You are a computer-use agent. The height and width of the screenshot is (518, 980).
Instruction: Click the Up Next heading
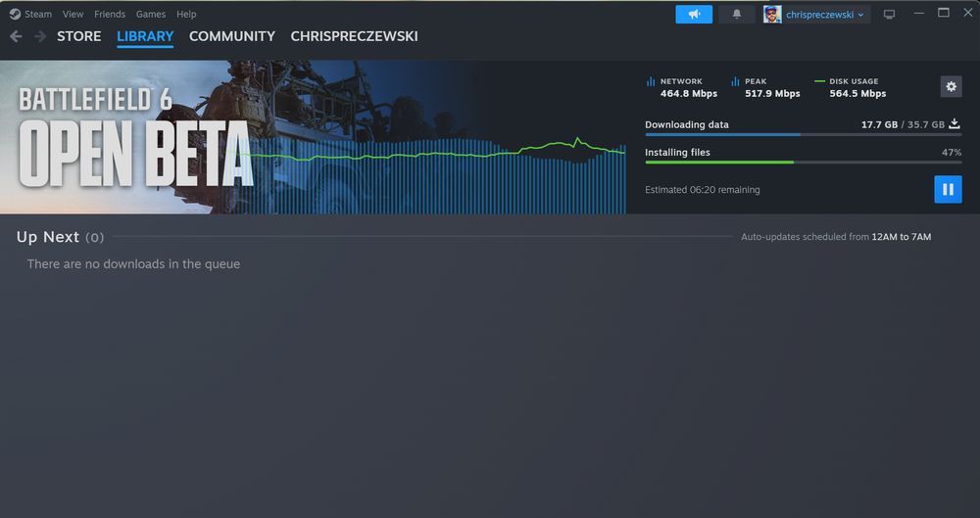pos(47,237)
